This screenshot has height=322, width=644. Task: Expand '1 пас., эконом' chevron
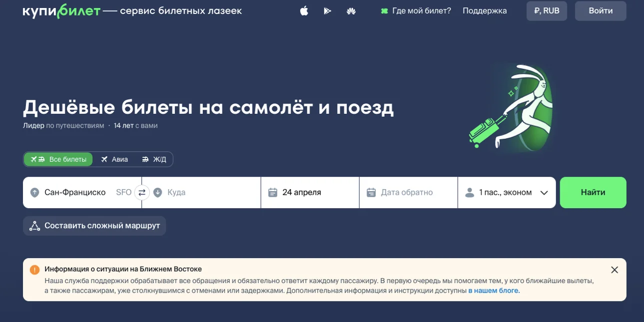[x=544, y=192]
